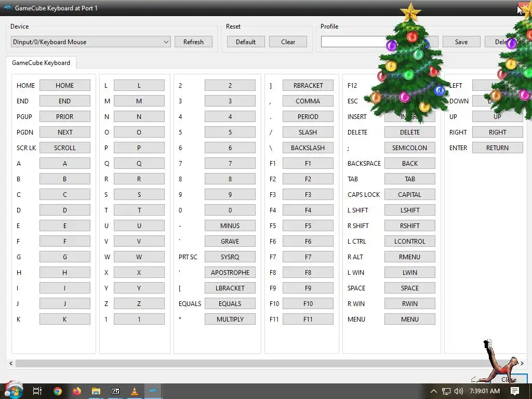Screen dimensions: 532x399
Task: Rebind the HOME key mapping button
Action: (x=65, y=86)
